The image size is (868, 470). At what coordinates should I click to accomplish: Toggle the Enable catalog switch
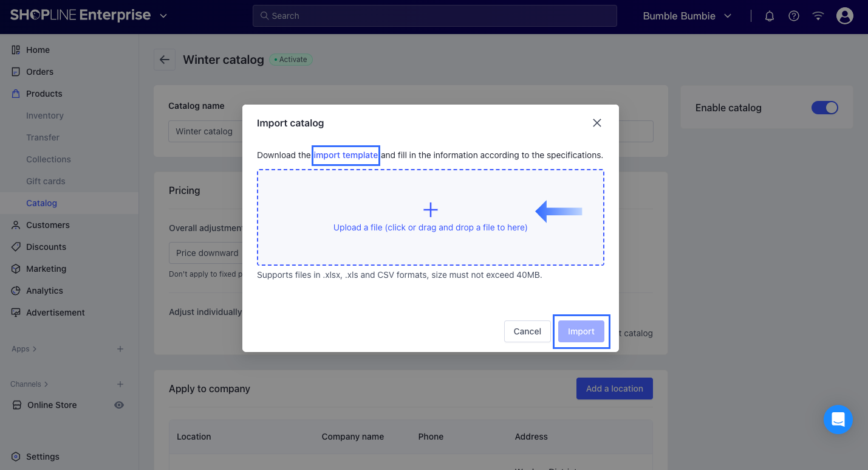(824, 108)
